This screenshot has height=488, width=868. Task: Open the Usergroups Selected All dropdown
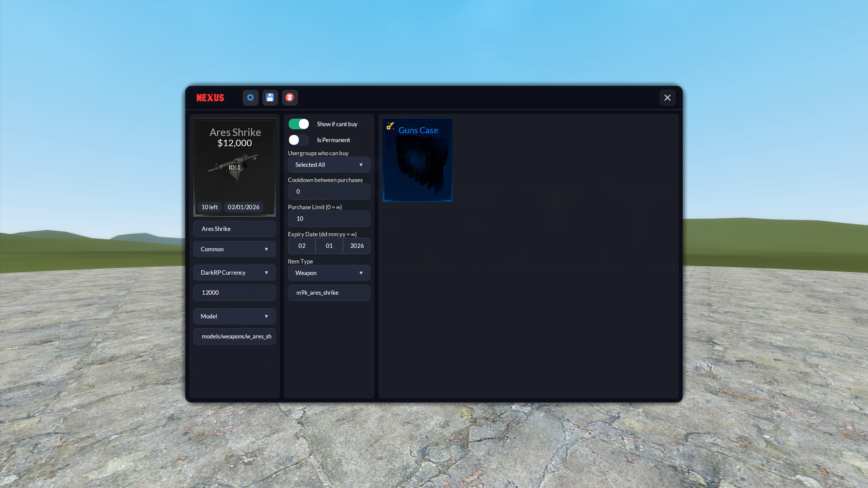(x=329, y=165)
